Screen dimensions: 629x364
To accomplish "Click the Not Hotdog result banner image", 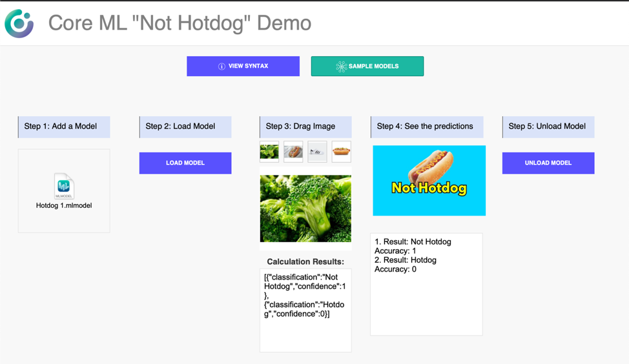I will pos(429,181).
